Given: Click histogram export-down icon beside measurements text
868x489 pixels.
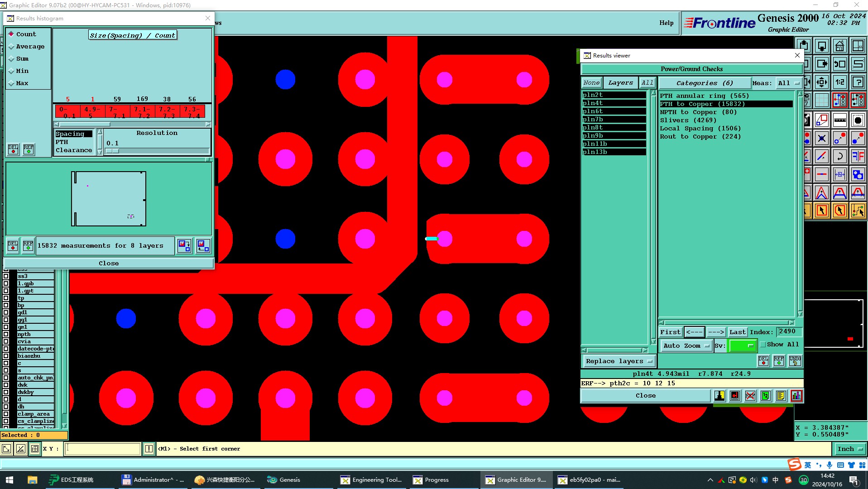Looking at the screenshot, I should (184, 246).
